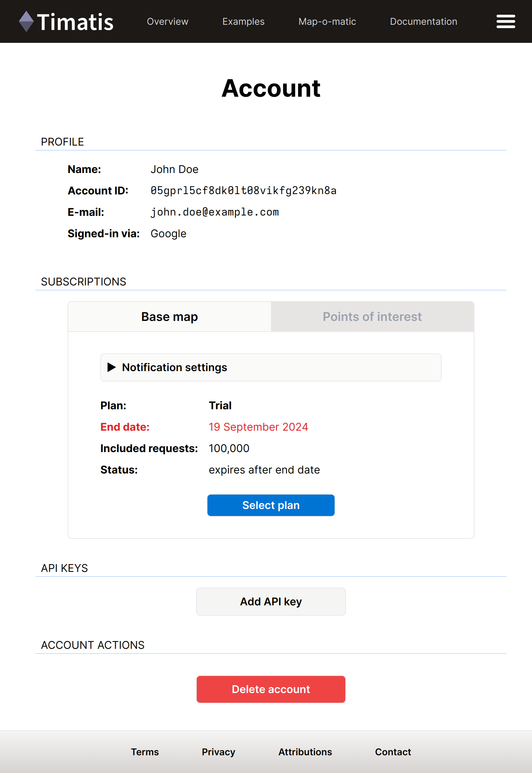Open the hamburger menu
Screen dimensions: 532x773
click(505, 21)
